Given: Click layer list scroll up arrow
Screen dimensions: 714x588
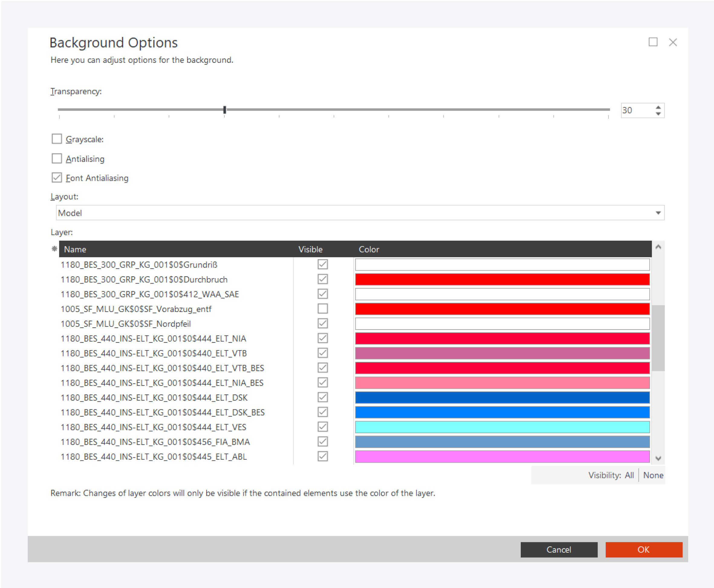Looking at the screenshot, I should coord(658,247).
